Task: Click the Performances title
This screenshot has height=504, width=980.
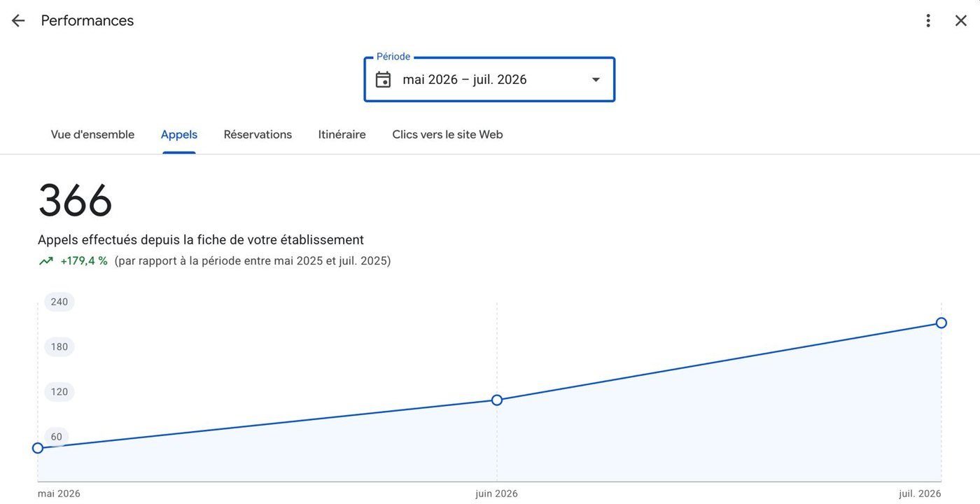Action: 87,21
